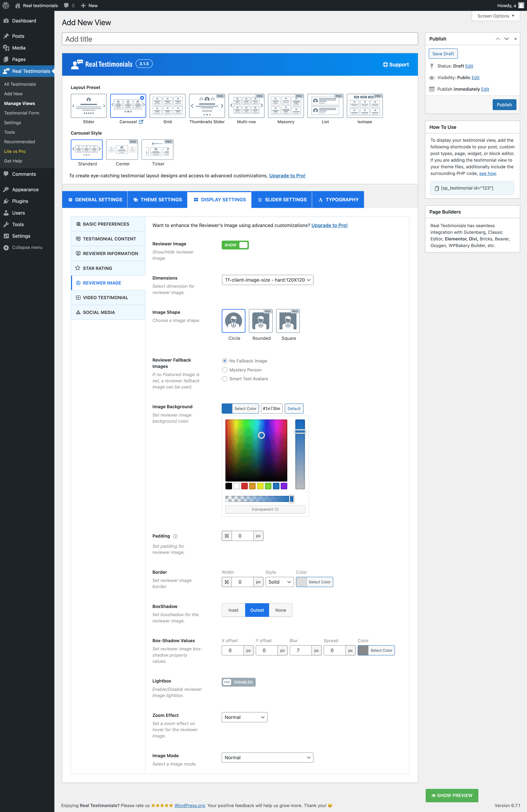Choose Smart Text Avatars radio button
Viewport: 527px width, 812px height.
coord(225,379)
